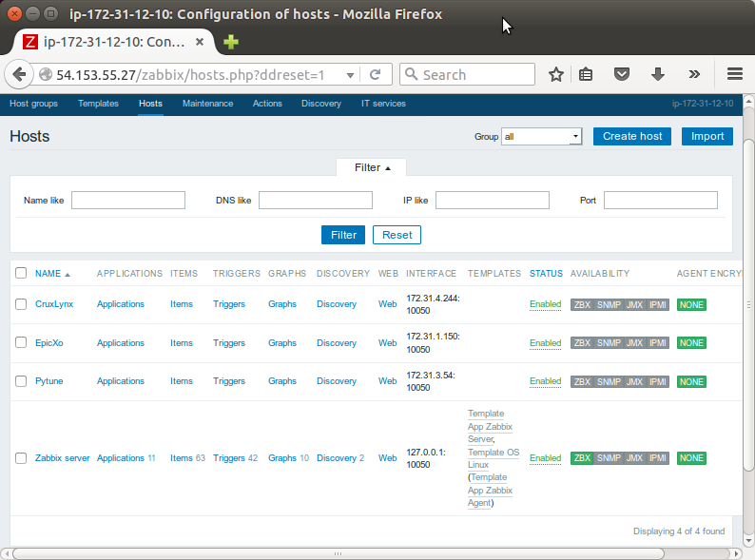Toggle Enabled status for Zabbix server
Viewport: 755px width, 560px height.
(x=545, y=458)
